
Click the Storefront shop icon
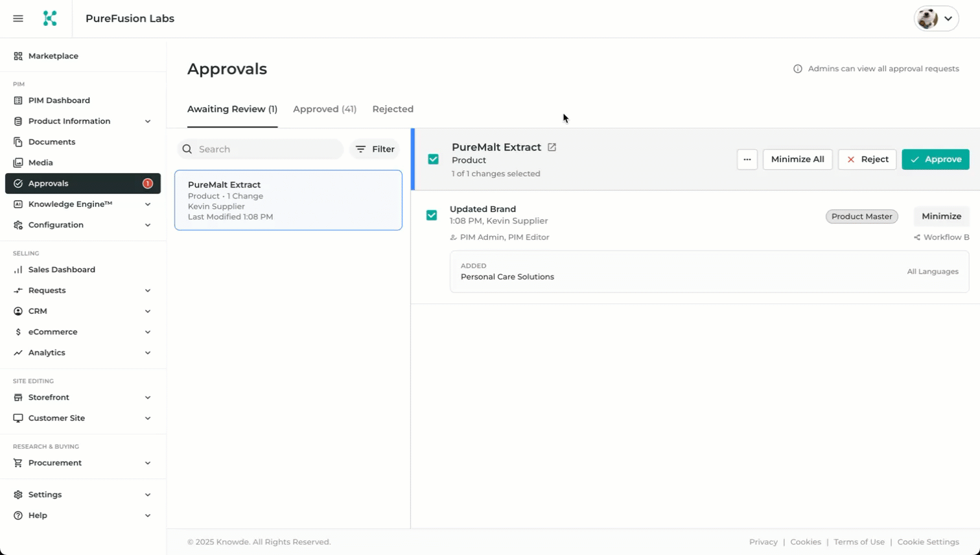coord(18,397)
